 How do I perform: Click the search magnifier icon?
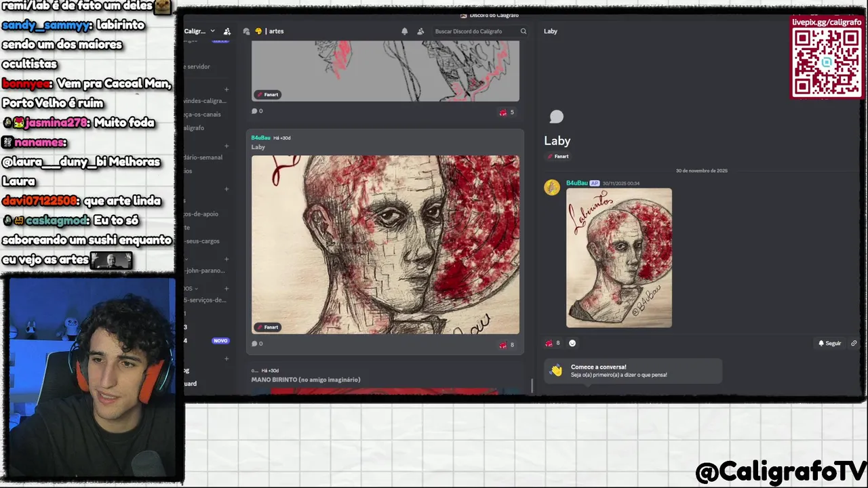tap(523, 31)
